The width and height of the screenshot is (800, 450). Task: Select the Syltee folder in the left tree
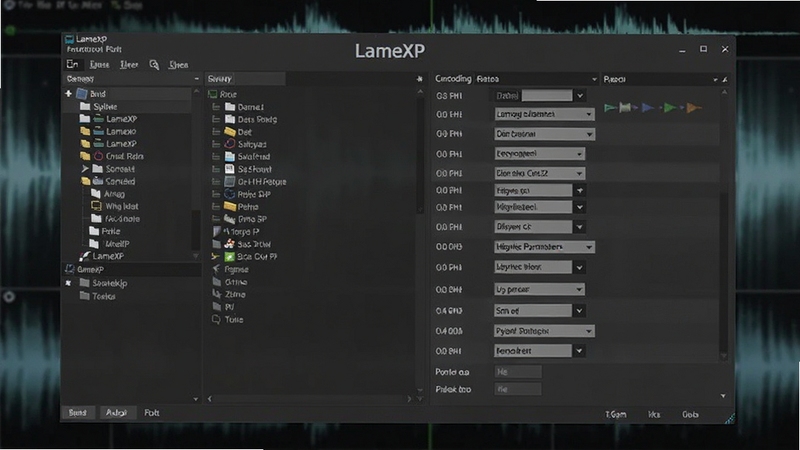99,106
